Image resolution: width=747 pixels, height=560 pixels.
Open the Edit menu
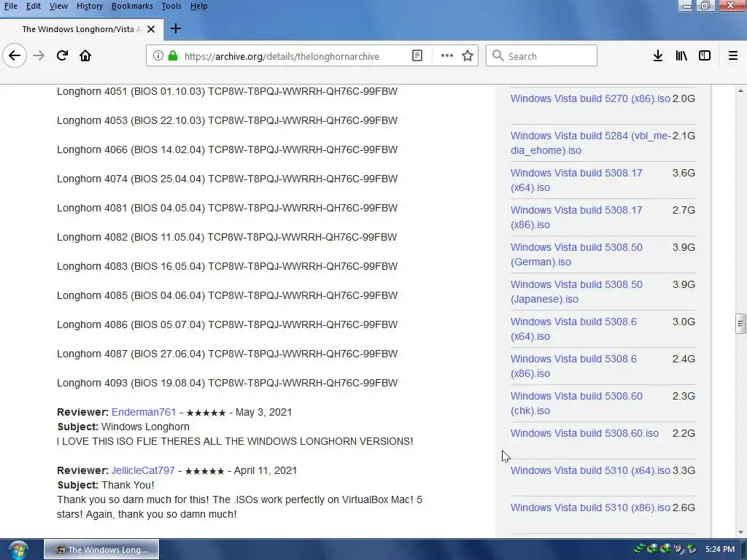click(x=33, y=6)
